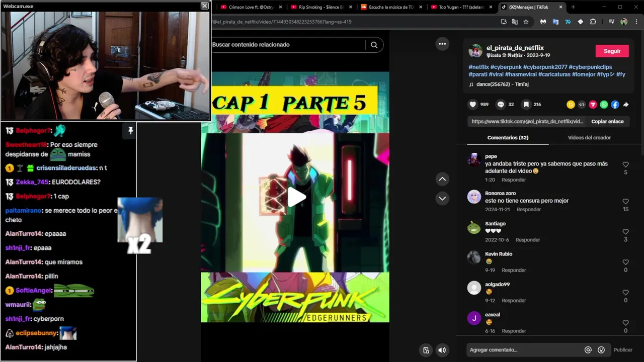Open the Chrome profile avatar
The image size is (644, 362).
coord(624,22)
